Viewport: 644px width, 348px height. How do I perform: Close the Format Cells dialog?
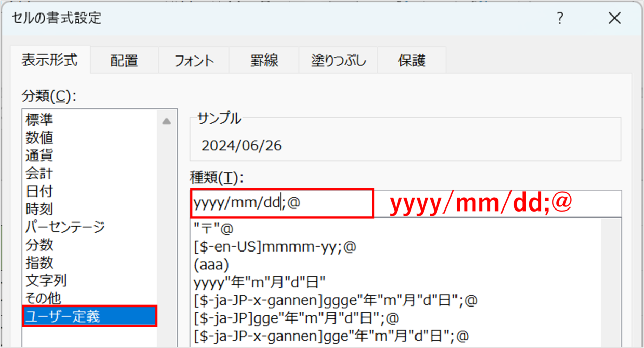614,19
